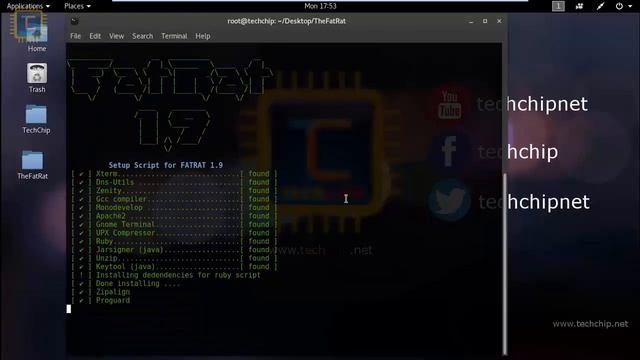Click the text "Setup Script for FATRAT 1.9"
The width and height of the screenshot is (640, 360).
166,165
